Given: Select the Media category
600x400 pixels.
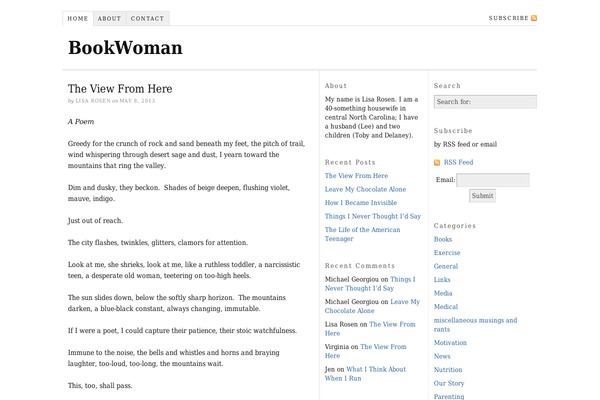Looking at the screenshot, I should 443,293.
